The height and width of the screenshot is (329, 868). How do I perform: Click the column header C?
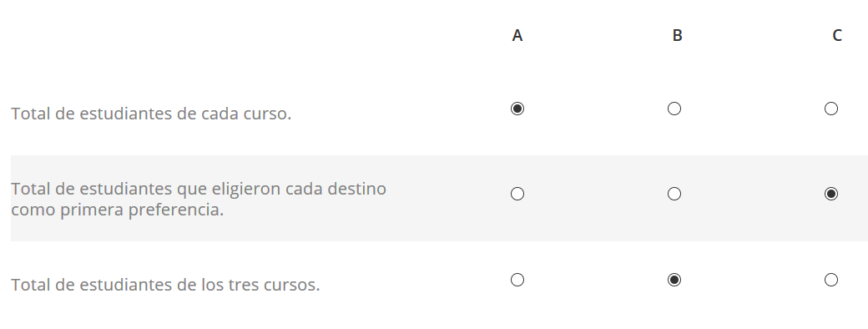837,35
